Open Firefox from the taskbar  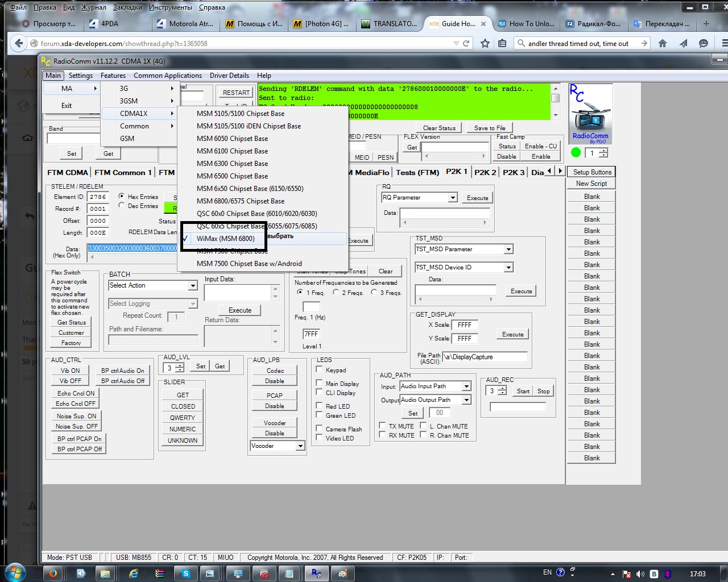pyautogui.click(x=52, y=573)
